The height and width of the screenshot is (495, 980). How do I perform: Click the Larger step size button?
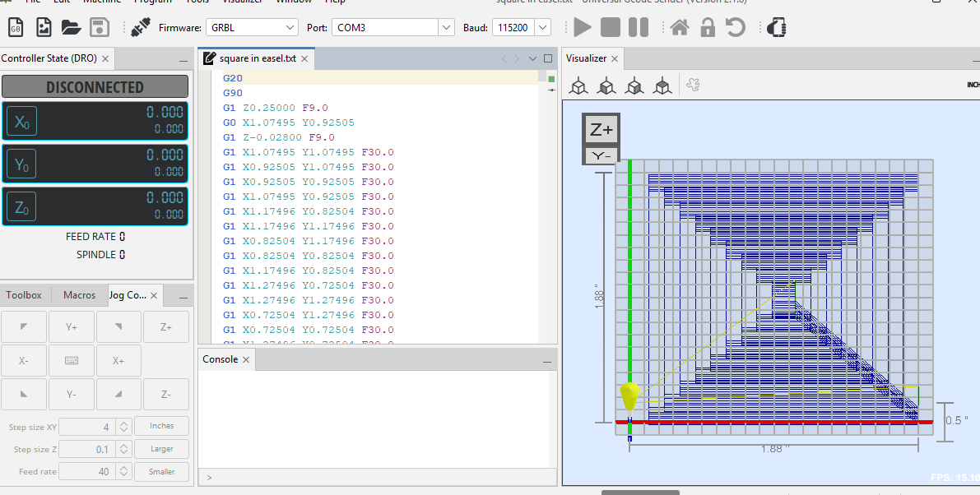click(x=161, y=449)
